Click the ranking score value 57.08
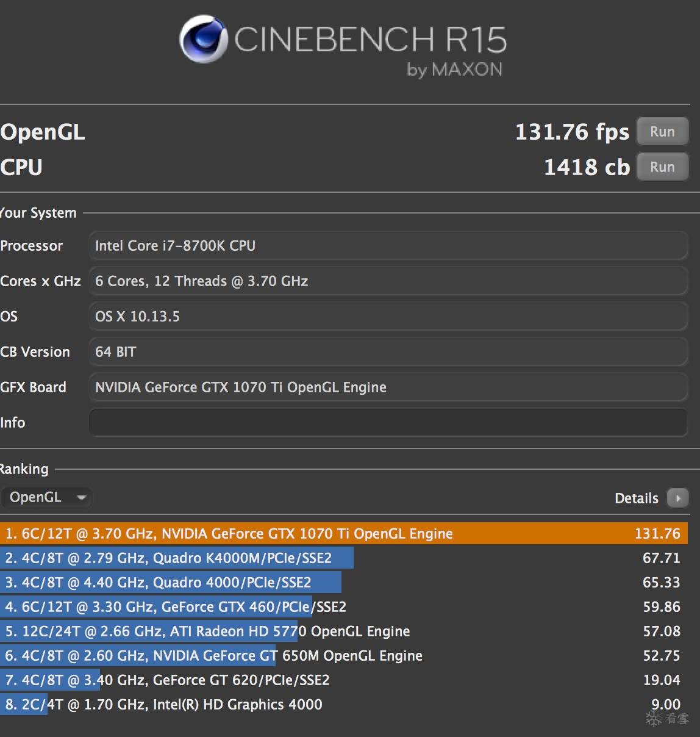 pos(661,631)
